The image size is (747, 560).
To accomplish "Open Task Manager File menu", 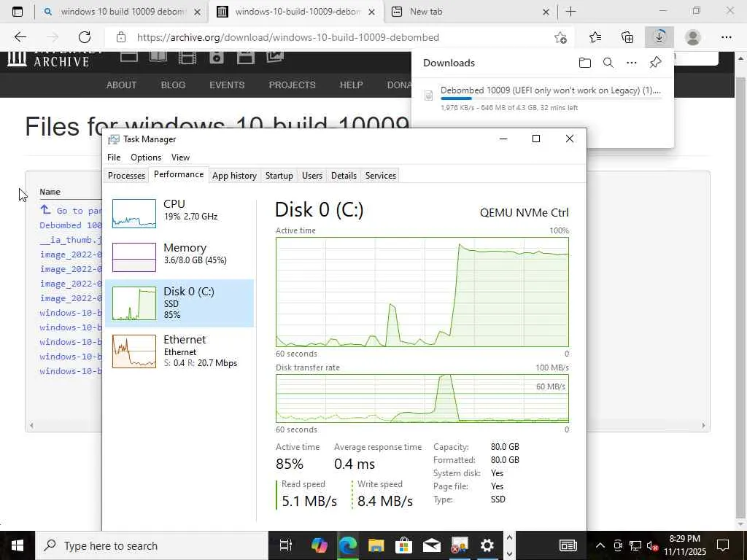I will point(114,157).
